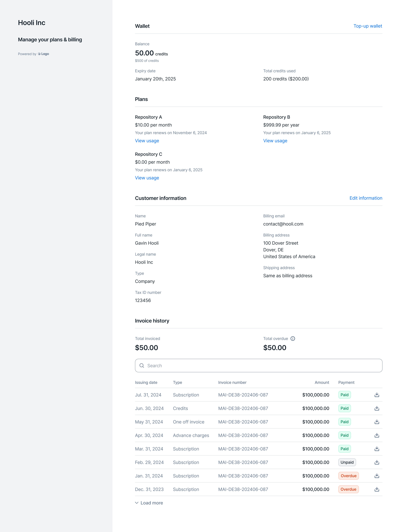Viewport: 405px width, 532px height.
Task: View usage for Repository A
Action: [147, 141]
